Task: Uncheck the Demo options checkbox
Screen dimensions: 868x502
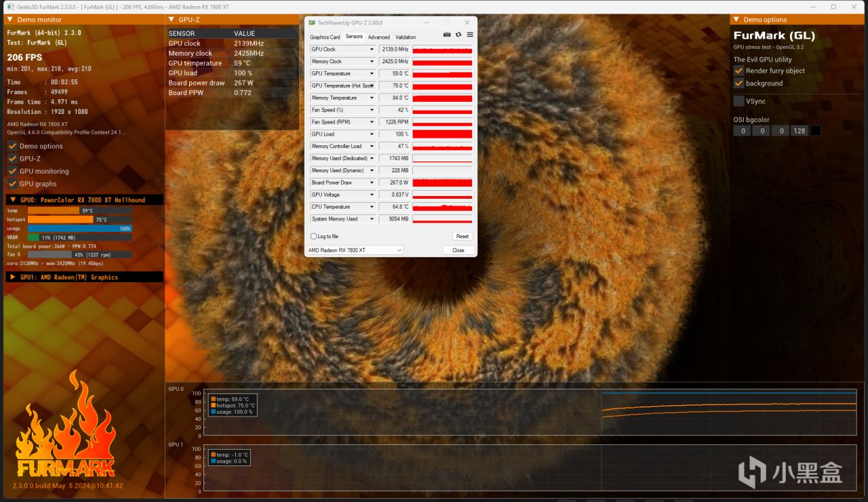Action: (12, 146)
